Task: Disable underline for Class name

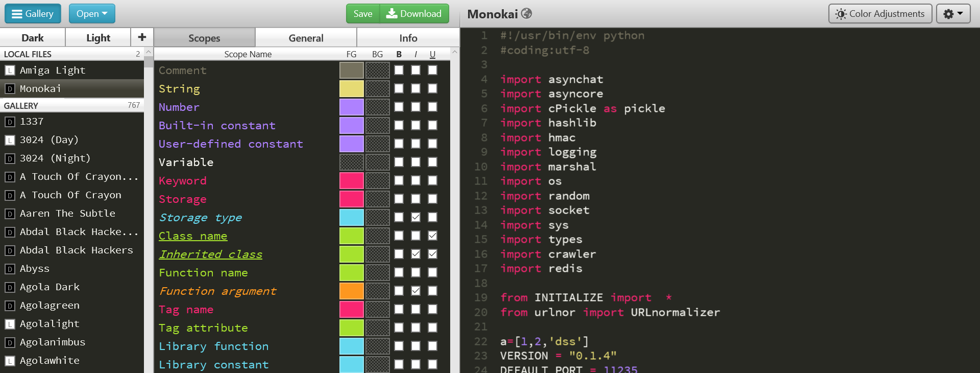Action: [433, 236]
